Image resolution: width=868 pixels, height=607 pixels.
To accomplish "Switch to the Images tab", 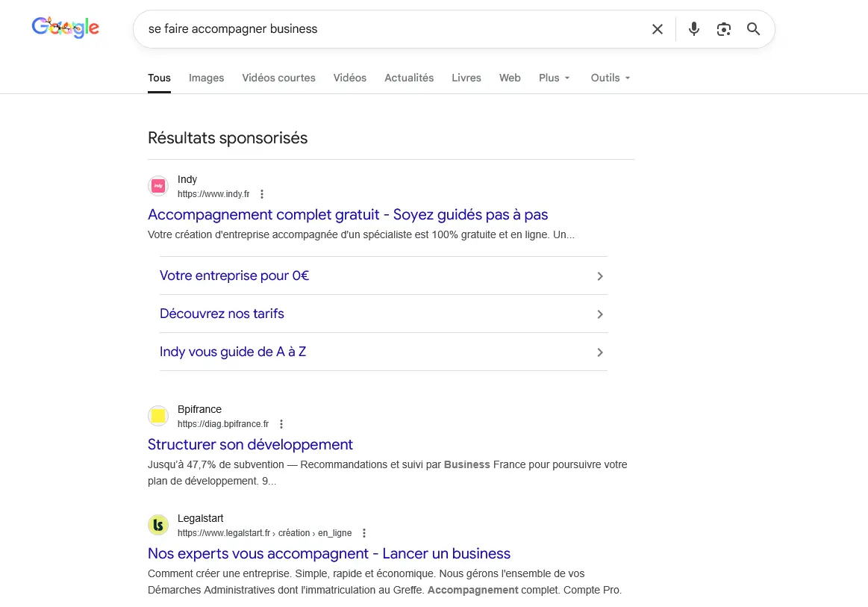I will pos(206,78).
